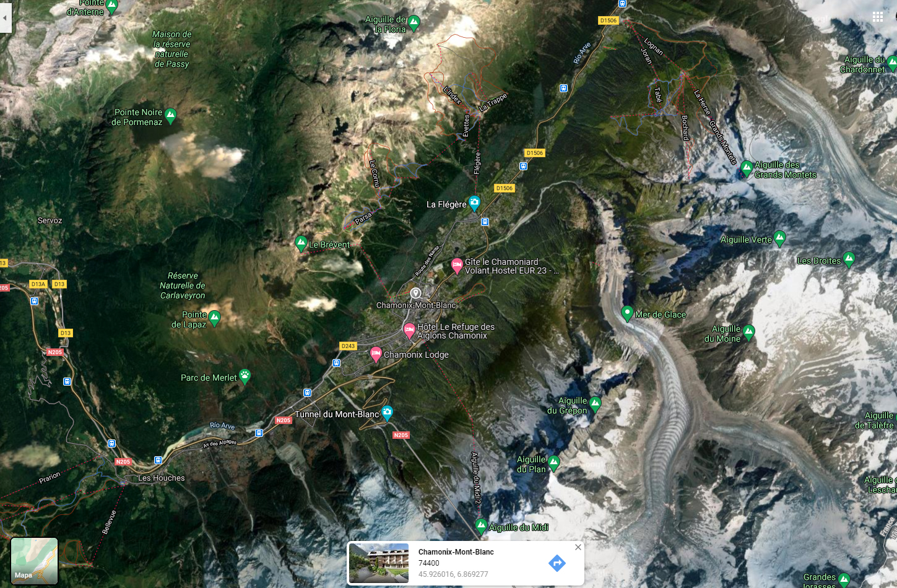Select the Aiguille Verte peak marker
Screen dimensions: 897x588
pyautogui.click(x=780, y=238)
